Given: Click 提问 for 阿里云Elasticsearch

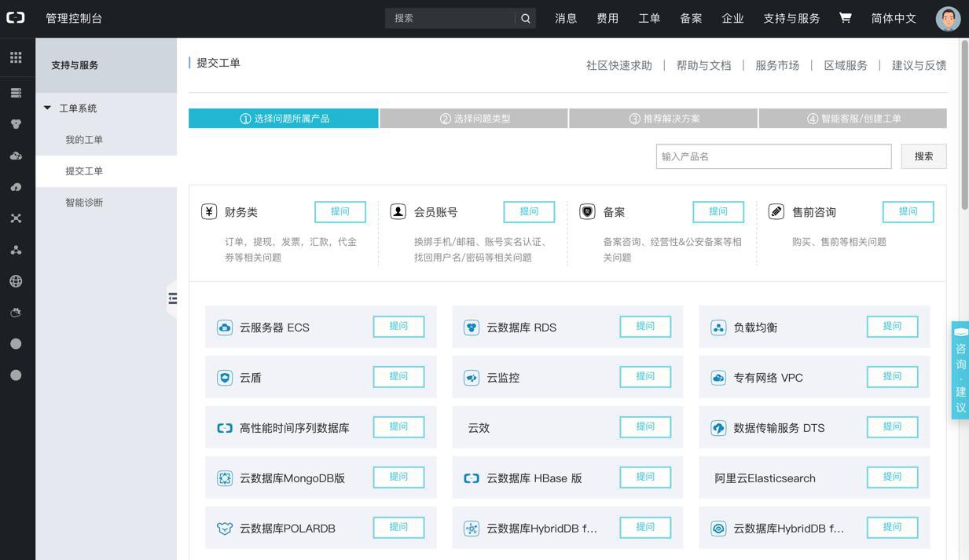Looking at the screenshot, I should (892, 478).
